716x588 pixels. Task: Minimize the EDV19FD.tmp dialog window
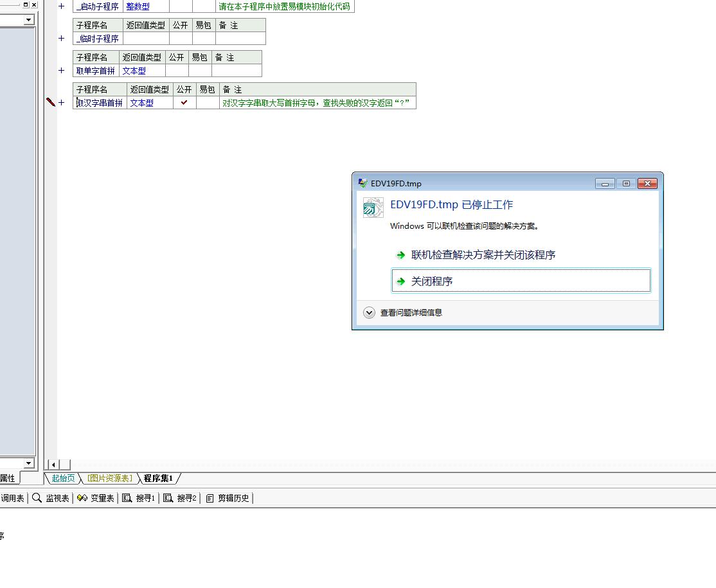coord(605,184)
